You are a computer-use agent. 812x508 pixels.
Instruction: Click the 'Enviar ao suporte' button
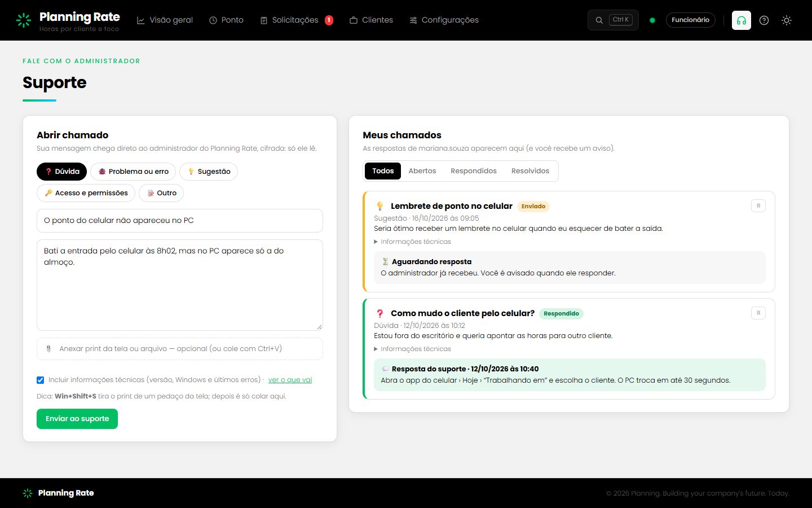pos(77,419)
